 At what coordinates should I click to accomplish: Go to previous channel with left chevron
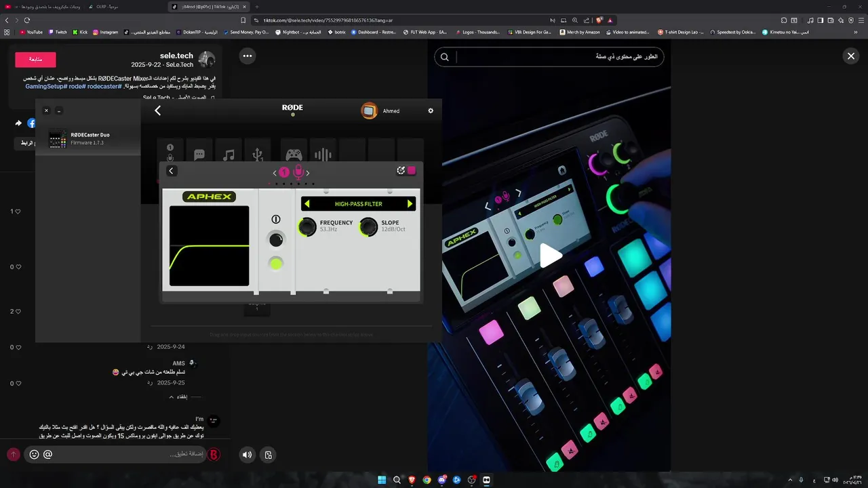pos(275,173)
